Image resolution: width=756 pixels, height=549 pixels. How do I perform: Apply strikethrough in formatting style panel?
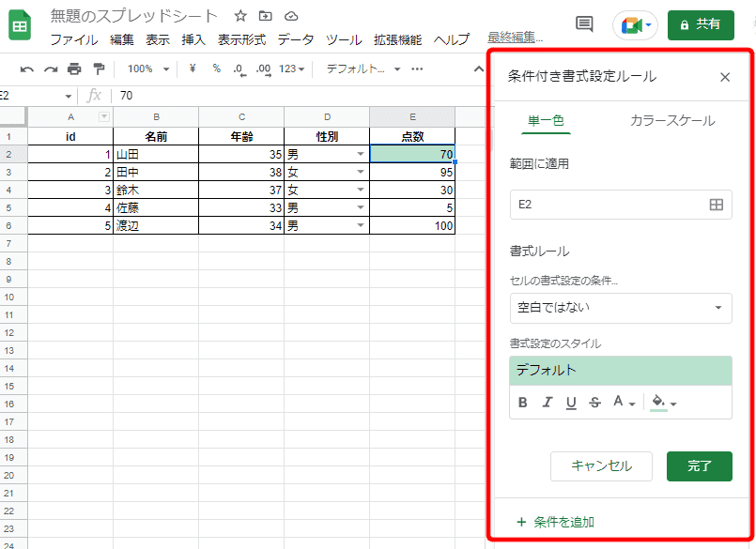pos(594,404)
